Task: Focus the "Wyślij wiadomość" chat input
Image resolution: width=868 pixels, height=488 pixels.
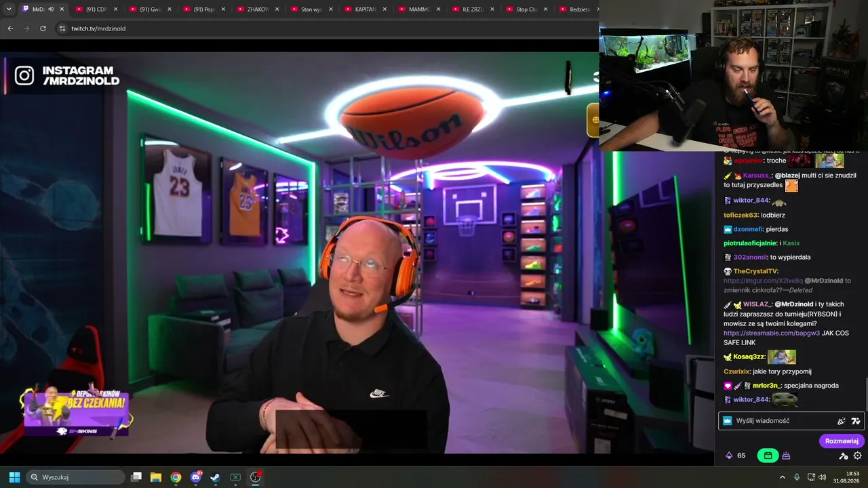Action: (x=791, y=421)
